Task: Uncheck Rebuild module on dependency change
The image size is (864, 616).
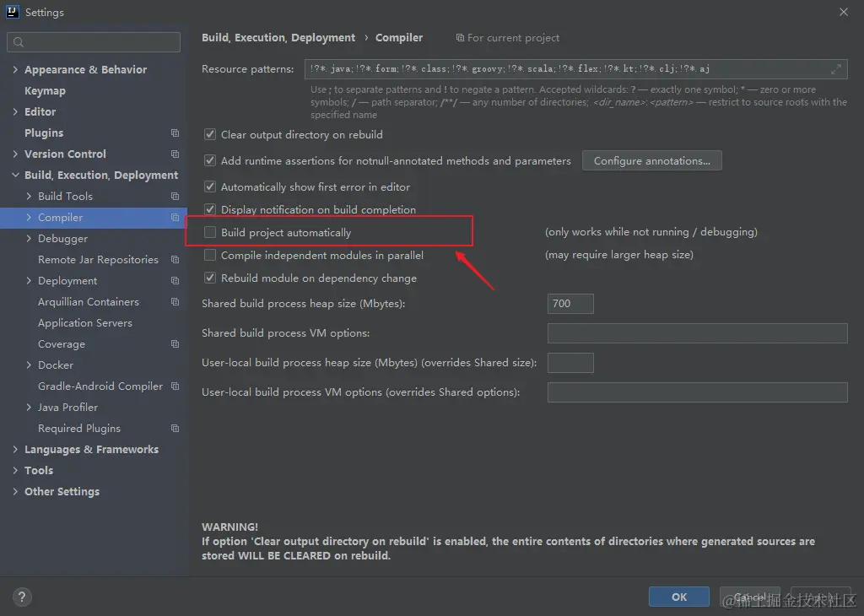Action: (x=210, y=278)
